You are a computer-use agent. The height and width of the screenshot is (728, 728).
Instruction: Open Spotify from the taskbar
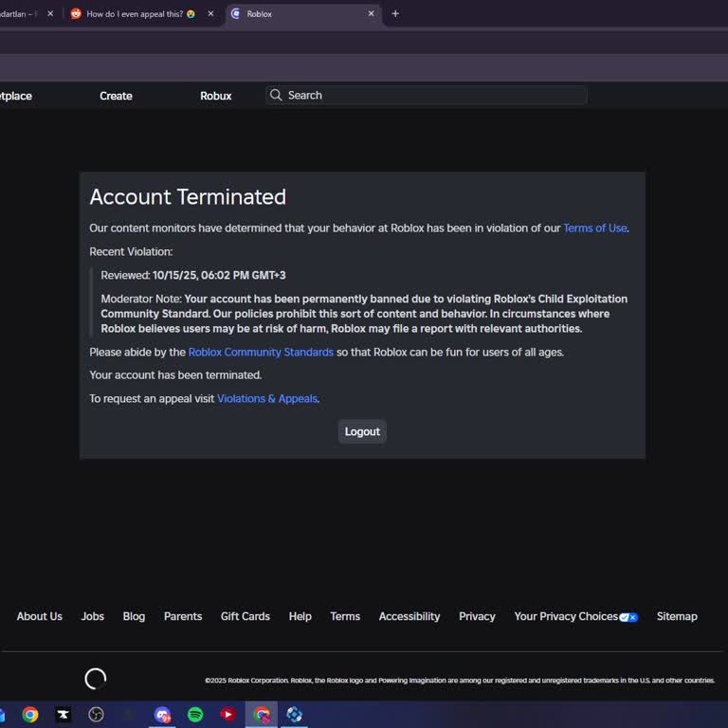tap(195, 714)
